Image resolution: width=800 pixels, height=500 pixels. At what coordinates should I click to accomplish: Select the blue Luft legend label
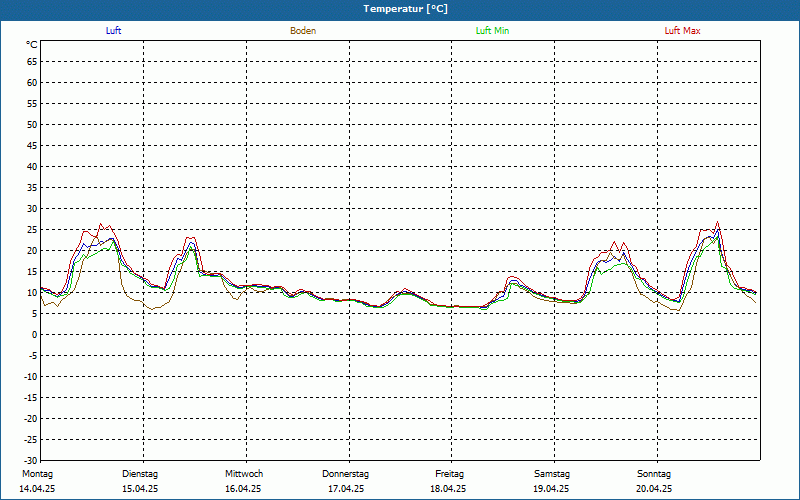[113, 31]
